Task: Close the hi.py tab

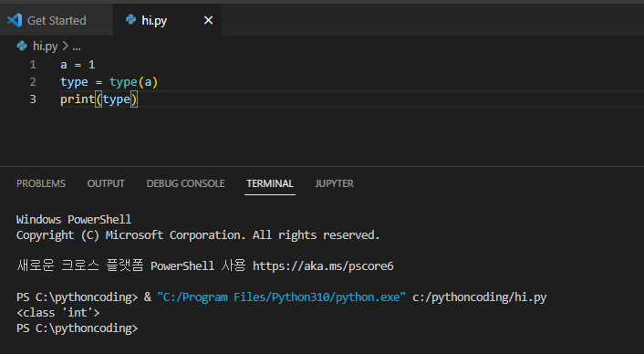Action: click(x=209, y=20)
